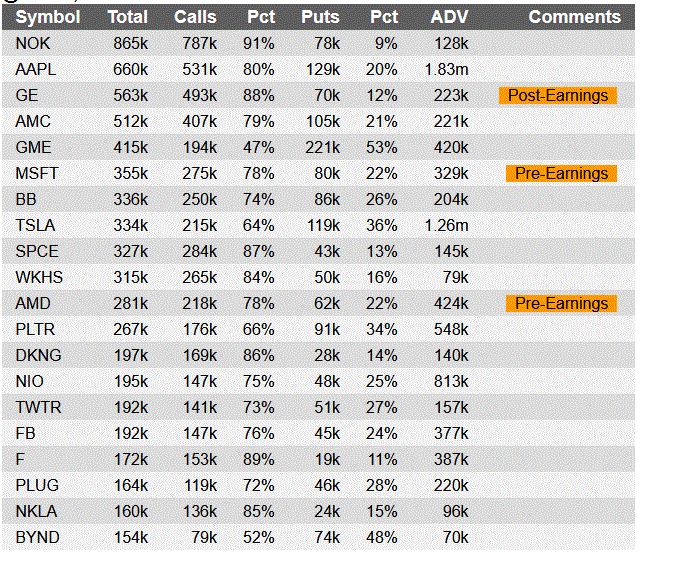
Task: Click the orange Post-Earnings label for GE
Action: click(x=558, y=96)
